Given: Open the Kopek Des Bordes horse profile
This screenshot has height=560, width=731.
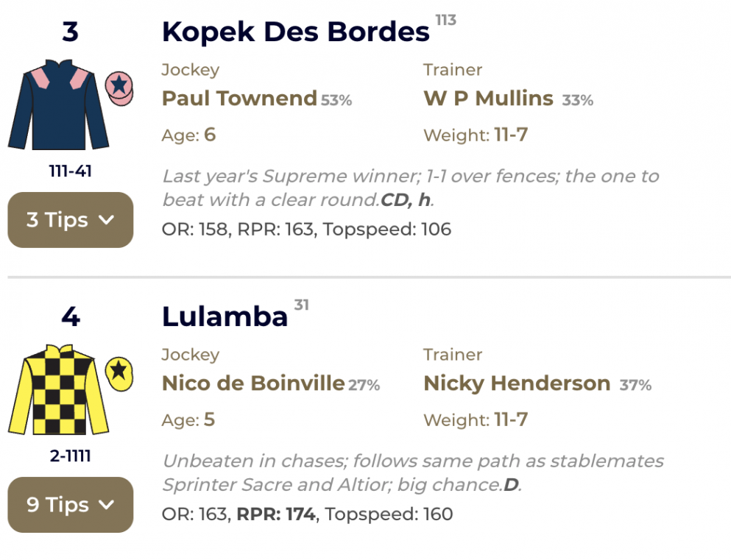Looking at the screenshot, I should pyautogui.click(x=295, y=32).
